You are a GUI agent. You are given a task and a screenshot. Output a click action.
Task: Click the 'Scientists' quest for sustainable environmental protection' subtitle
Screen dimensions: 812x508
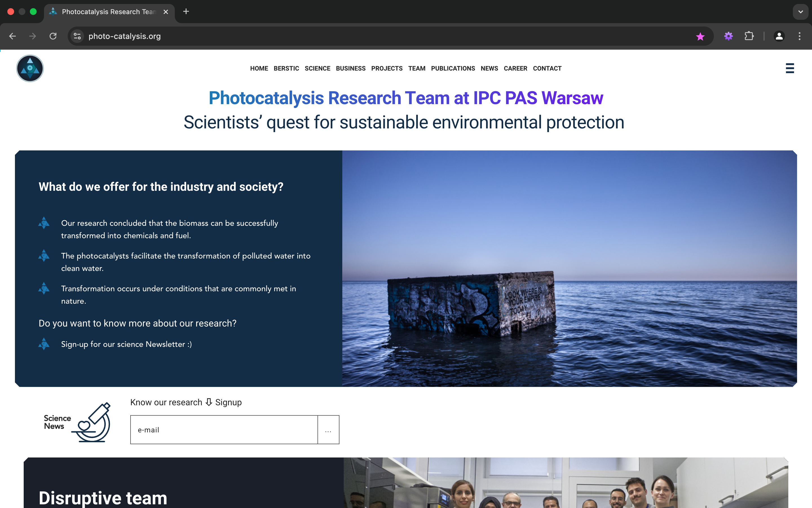click(404, 122)
